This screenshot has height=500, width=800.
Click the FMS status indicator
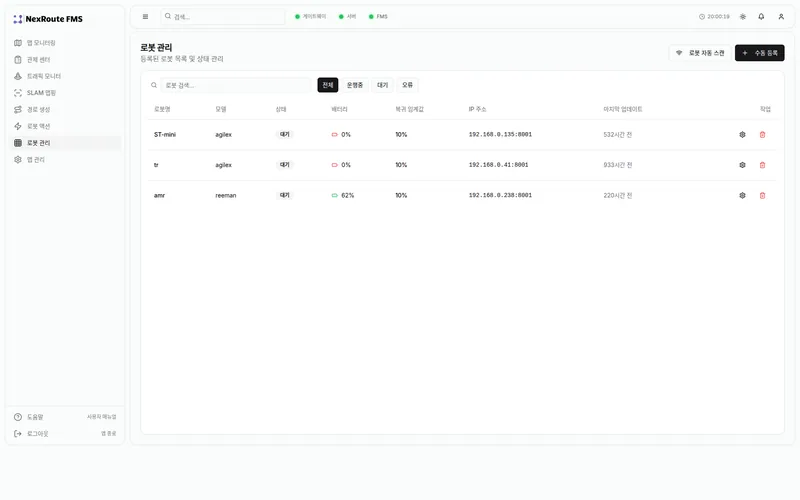[378, 16]
